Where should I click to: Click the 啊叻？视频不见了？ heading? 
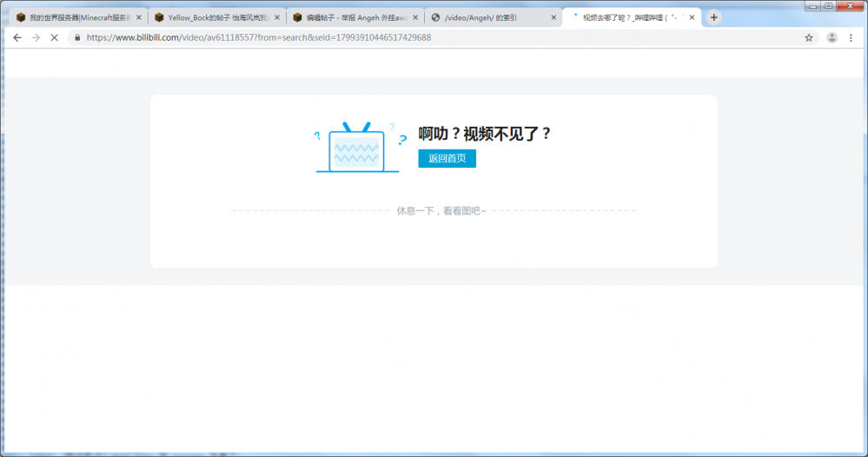point(484,134)
